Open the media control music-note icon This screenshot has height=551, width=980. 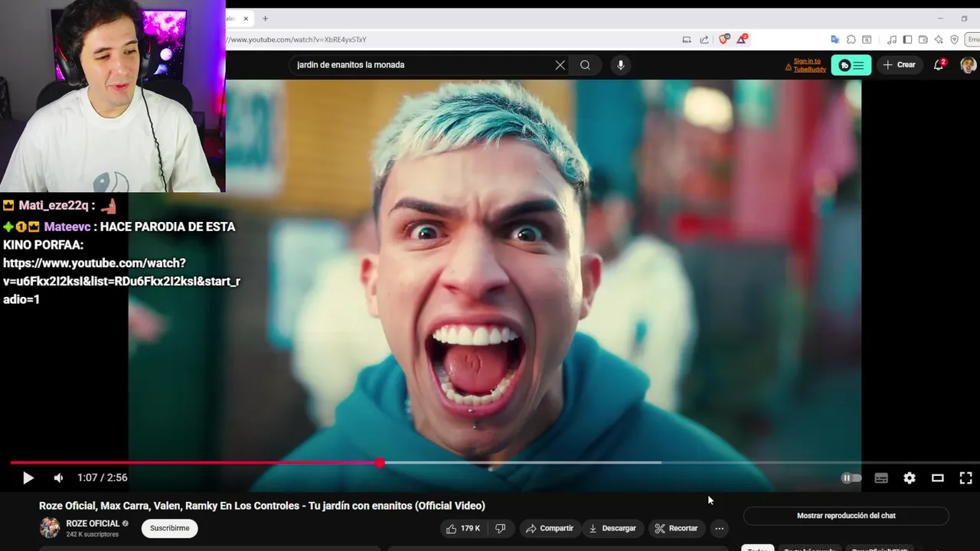click(892, 40)
